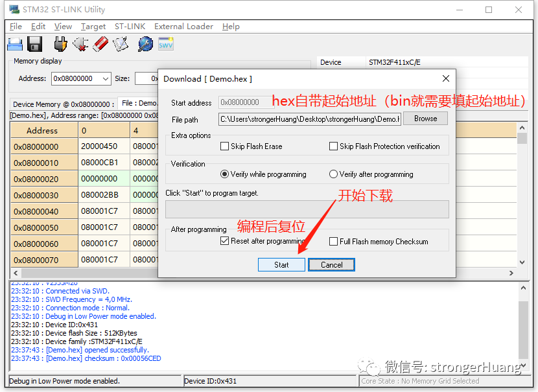Click status bar 'Debug in Low Power mode enabled.'
This screenshot has width=538, height=392.
tap(65, 381)
